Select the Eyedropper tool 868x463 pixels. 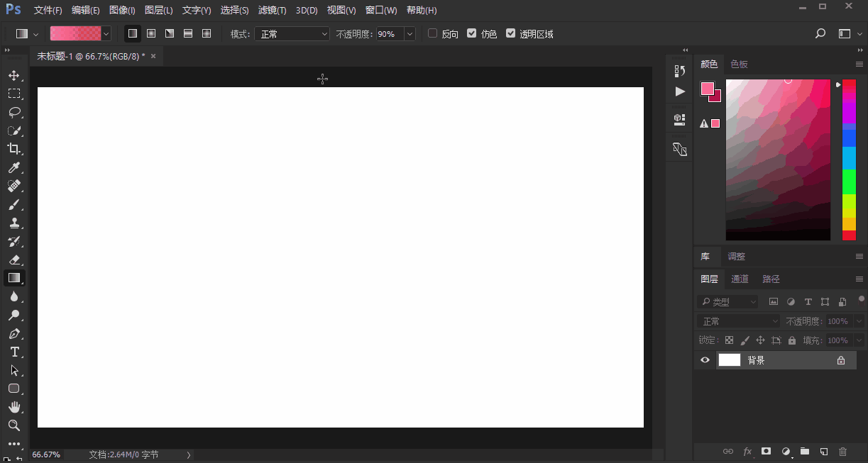point(14,168)
